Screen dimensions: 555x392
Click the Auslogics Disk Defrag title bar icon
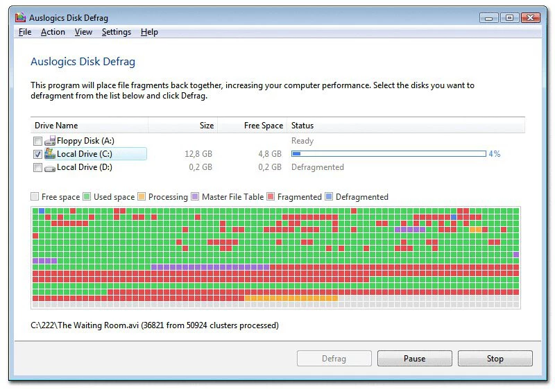(x=21, y=17)
